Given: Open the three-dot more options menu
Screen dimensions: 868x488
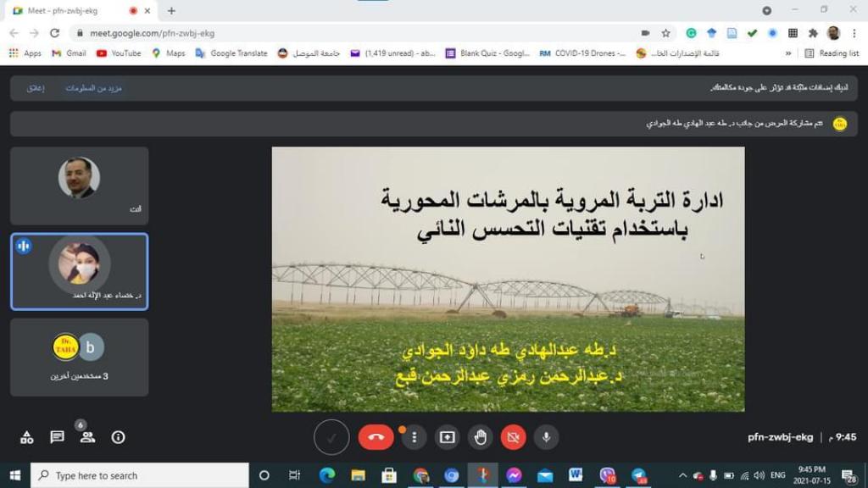Looking at the screenshot, I should [x=414, y=437].
